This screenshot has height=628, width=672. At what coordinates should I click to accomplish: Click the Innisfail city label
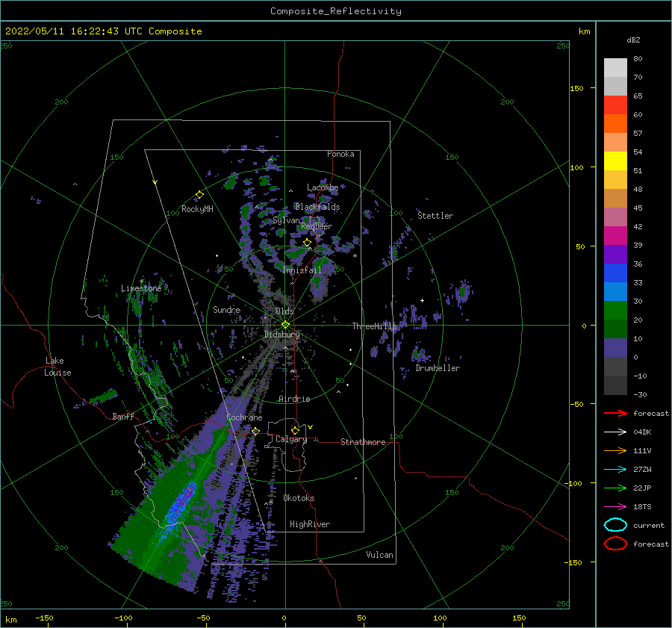click(302, 270)
